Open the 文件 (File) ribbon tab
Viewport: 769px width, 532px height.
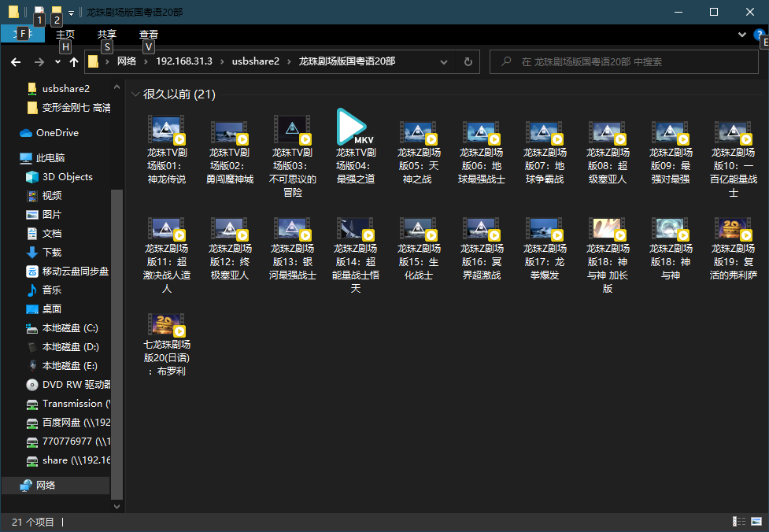tap(23, 34)
